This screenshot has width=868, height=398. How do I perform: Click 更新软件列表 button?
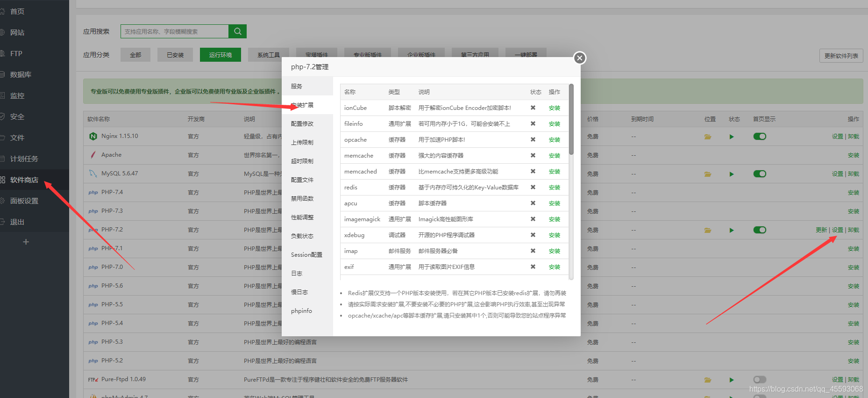click(x=841, y=56)
